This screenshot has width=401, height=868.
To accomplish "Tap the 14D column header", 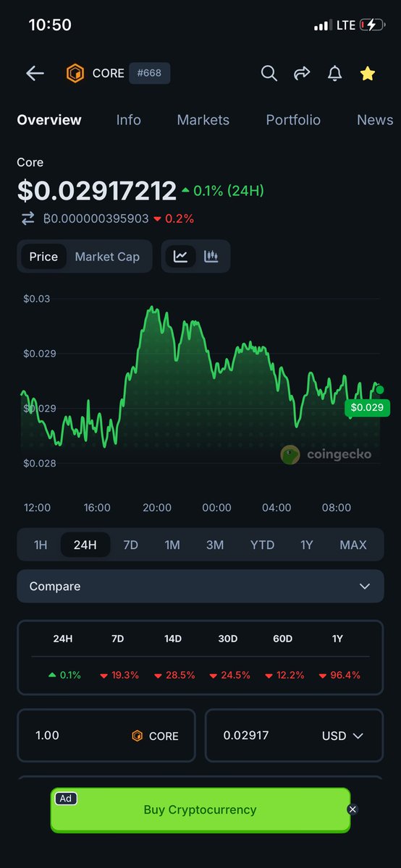I will pos(173,639).
